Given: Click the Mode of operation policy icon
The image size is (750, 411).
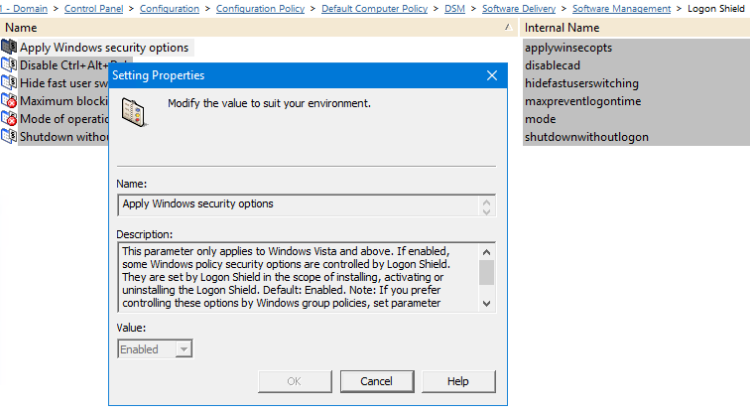Looking at the screenshot, I should [10, 119].
